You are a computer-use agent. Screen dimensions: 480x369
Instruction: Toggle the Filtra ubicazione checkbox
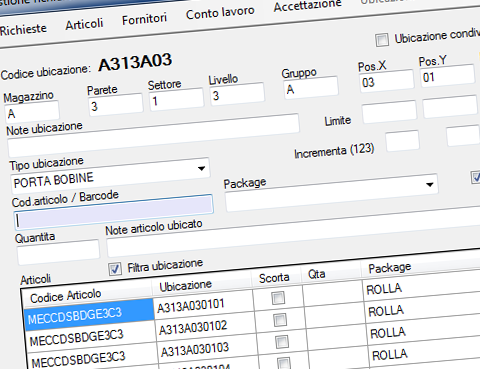115,269
